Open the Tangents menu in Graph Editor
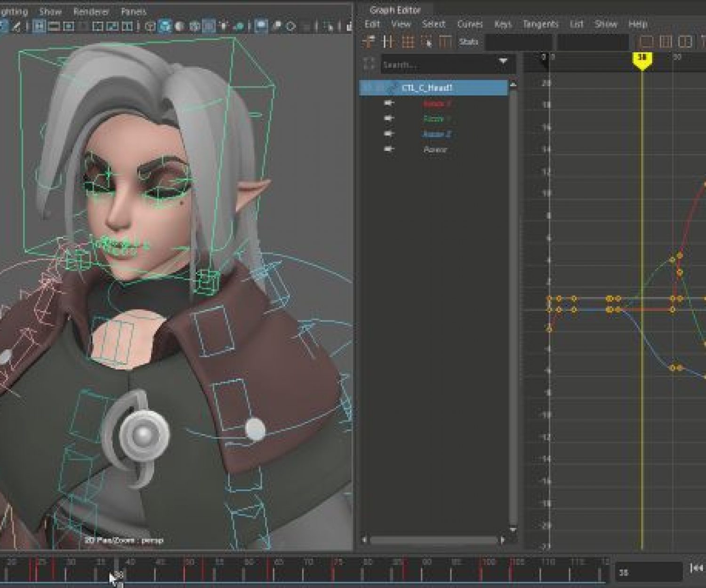 (540, 24)
